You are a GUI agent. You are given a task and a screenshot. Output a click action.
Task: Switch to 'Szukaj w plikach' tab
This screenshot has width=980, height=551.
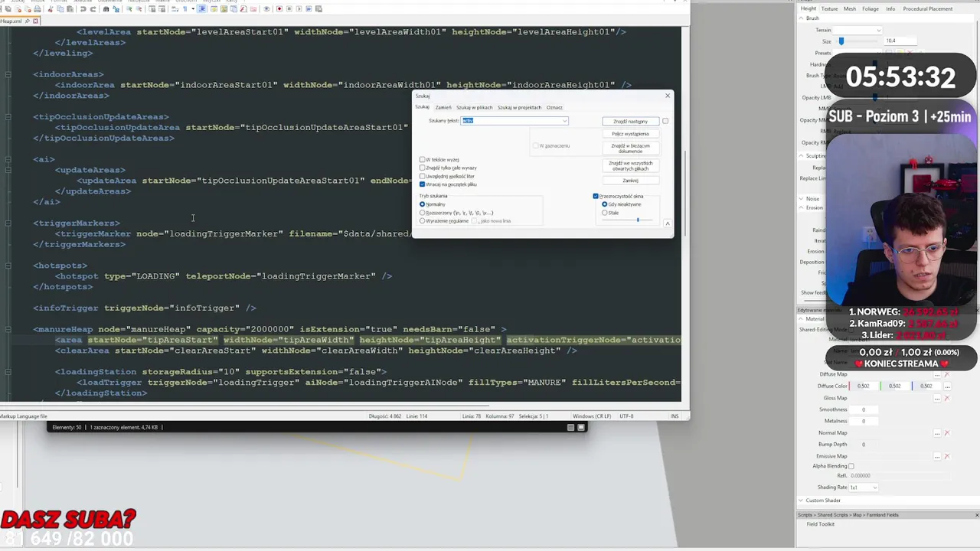[x=475, y=107]
